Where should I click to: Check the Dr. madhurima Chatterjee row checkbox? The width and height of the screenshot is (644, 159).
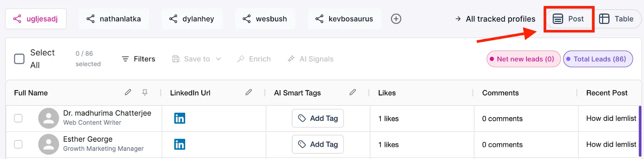click(18, 118)
